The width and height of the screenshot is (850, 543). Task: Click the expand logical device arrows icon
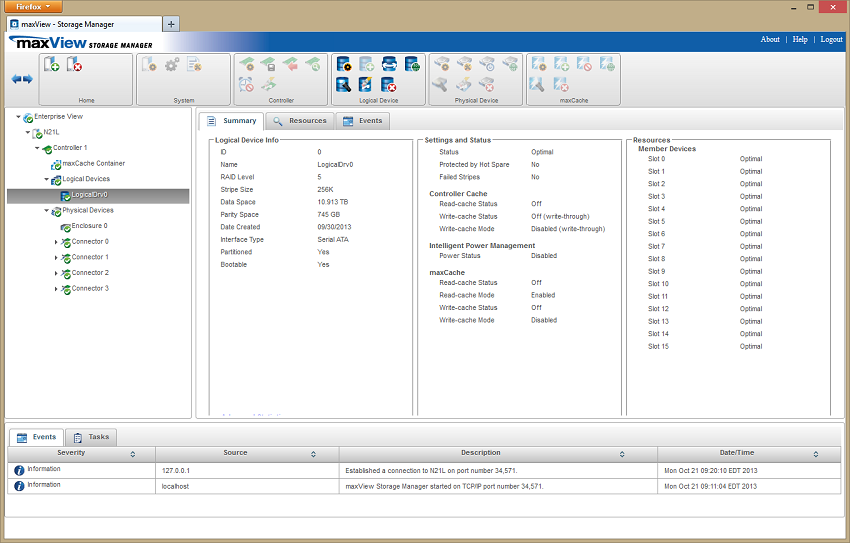[389, 64]
